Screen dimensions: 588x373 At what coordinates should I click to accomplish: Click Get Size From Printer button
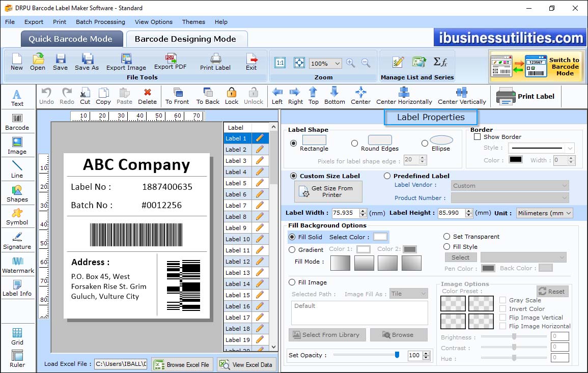click(328, 191)
